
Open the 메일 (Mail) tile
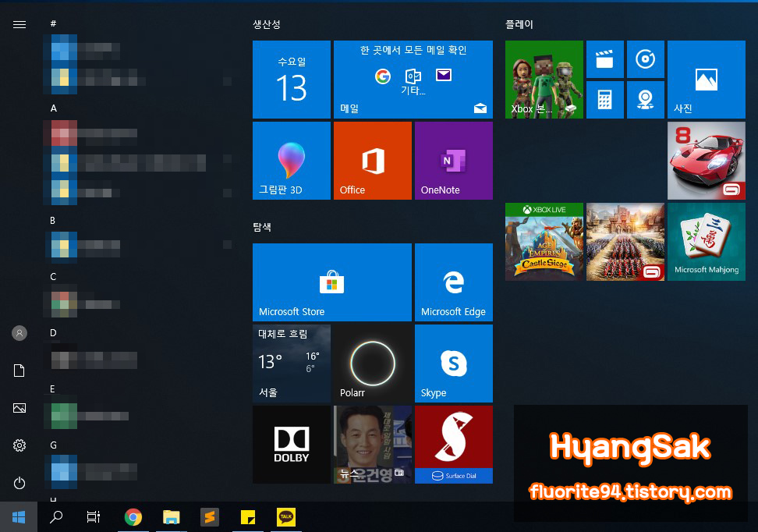pos(413,80)
